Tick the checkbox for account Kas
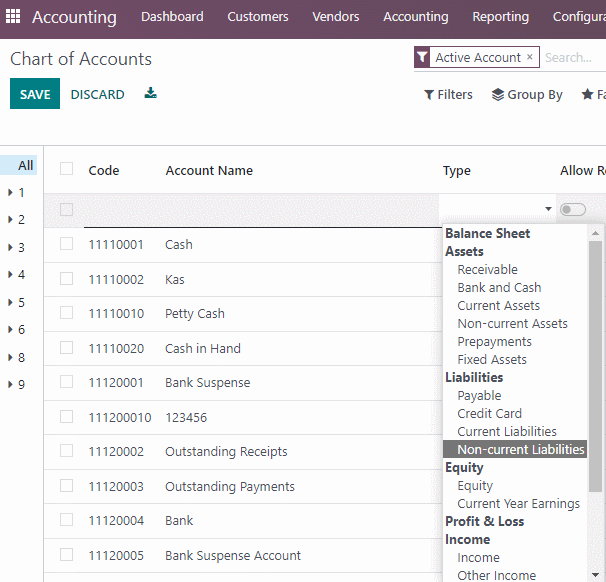 coord(66,279)
